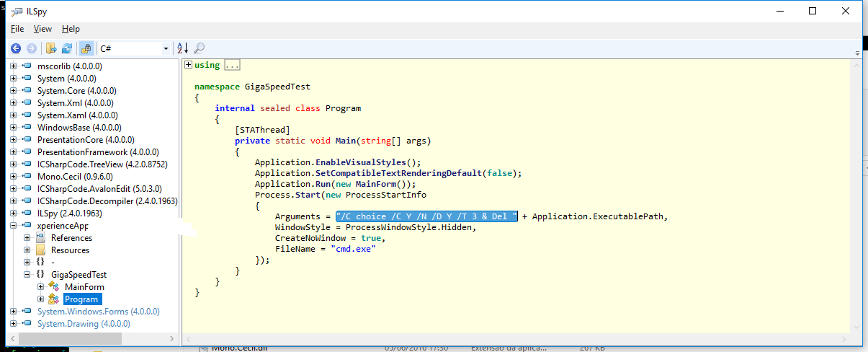The height and width of the screenshot is (352, 868).
Task: Click the magnifying glass search icon
Action: 200,48
